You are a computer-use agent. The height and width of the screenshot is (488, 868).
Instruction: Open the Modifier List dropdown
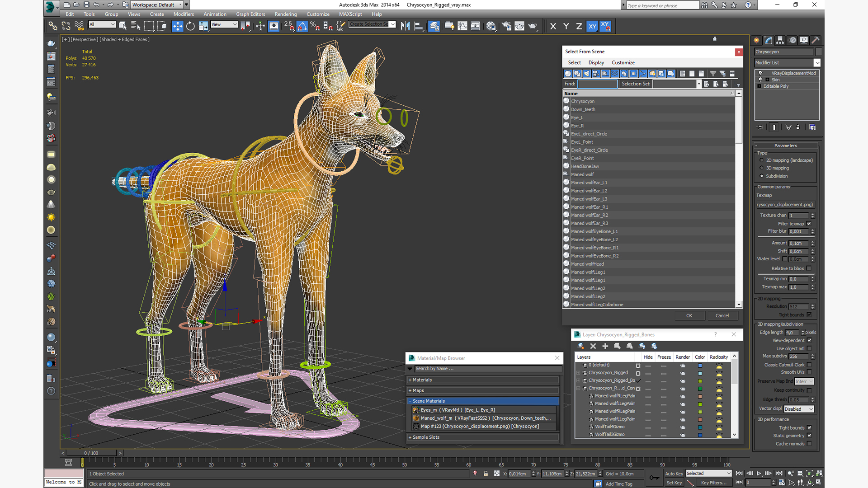click(x=787, y=63)
